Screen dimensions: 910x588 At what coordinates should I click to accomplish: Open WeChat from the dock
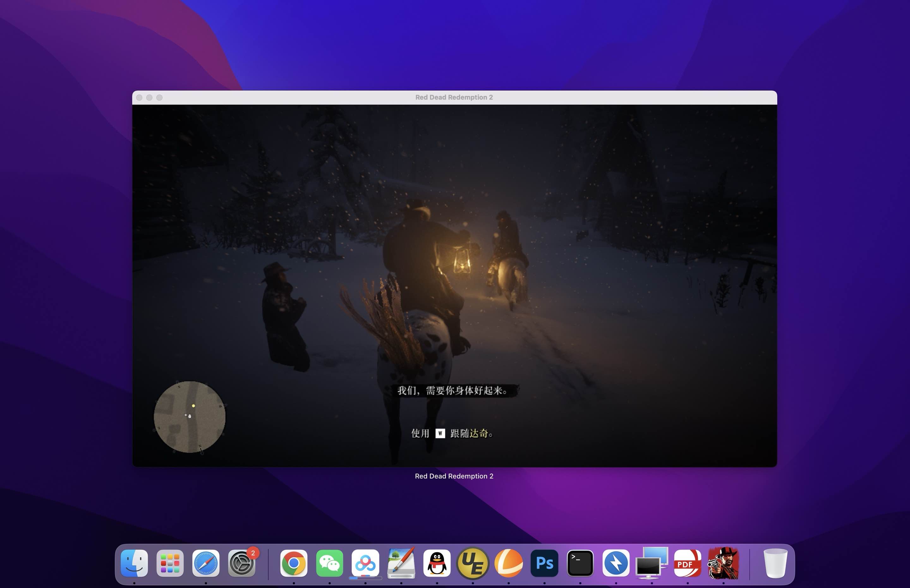tap(329, 563)
